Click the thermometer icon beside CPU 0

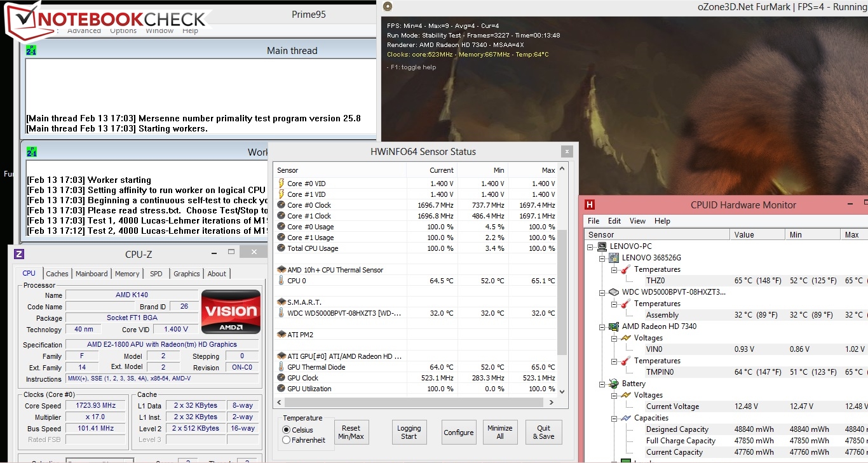coord(281,281)
